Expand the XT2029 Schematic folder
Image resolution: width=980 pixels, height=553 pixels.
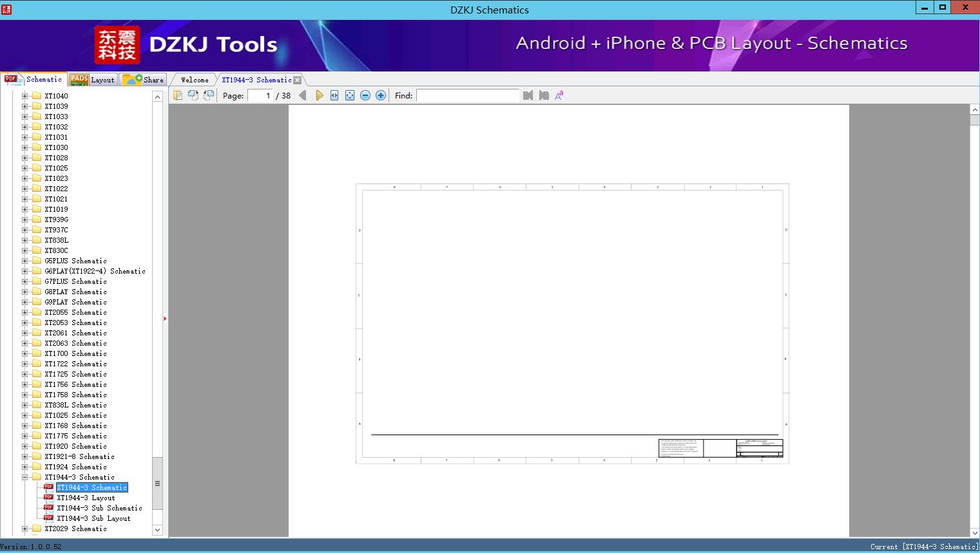25,529
